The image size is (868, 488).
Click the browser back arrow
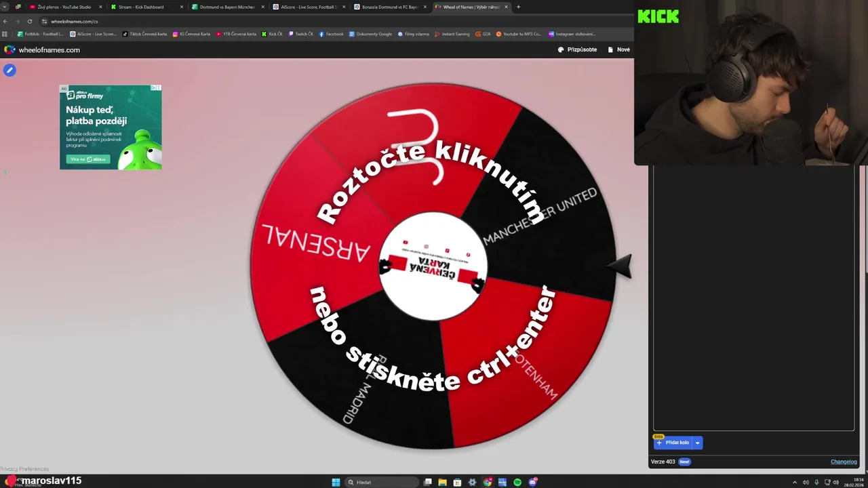click(x=5, y=21)
